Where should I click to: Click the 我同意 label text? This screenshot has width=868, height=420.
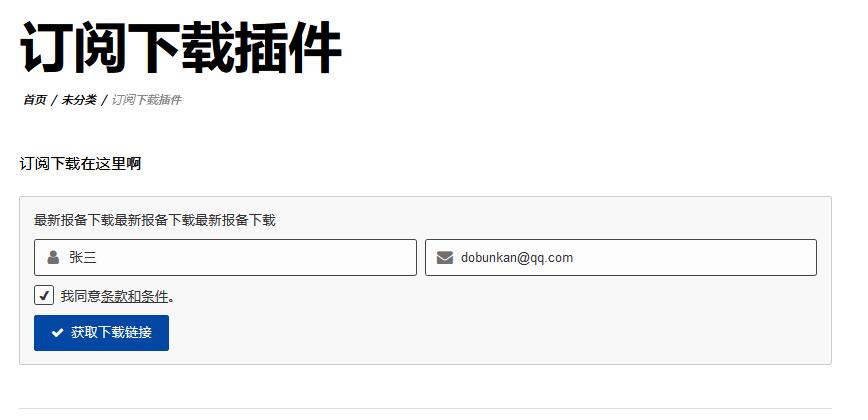81,297
